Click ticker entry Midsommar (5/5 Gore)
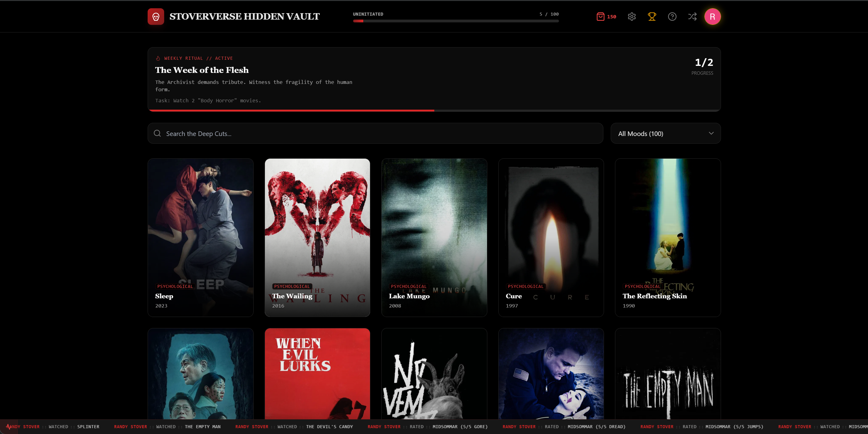This screenshot has width=868, height=434. point(427,427)
